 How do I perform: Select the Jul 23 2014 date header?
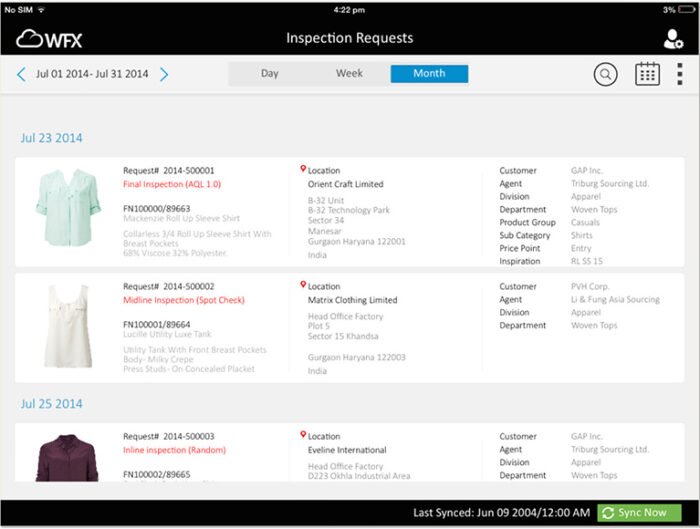pyautogui.click(x=51, y=138)
